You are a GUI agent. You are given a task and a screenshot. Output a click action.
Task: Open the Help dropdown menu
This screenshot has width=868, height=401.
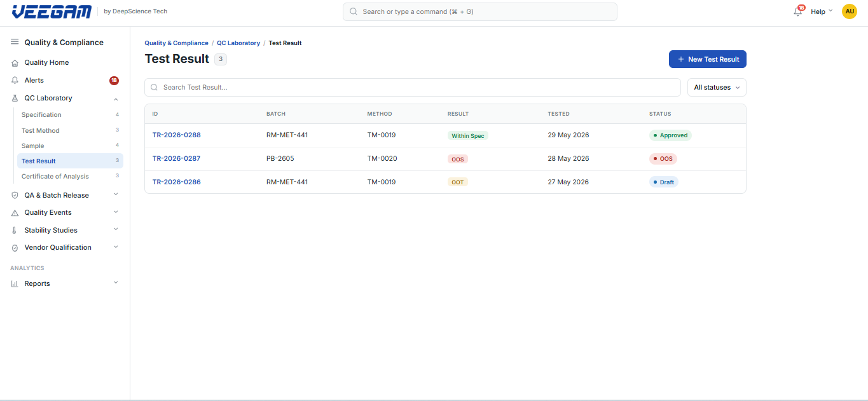point(822,11)
